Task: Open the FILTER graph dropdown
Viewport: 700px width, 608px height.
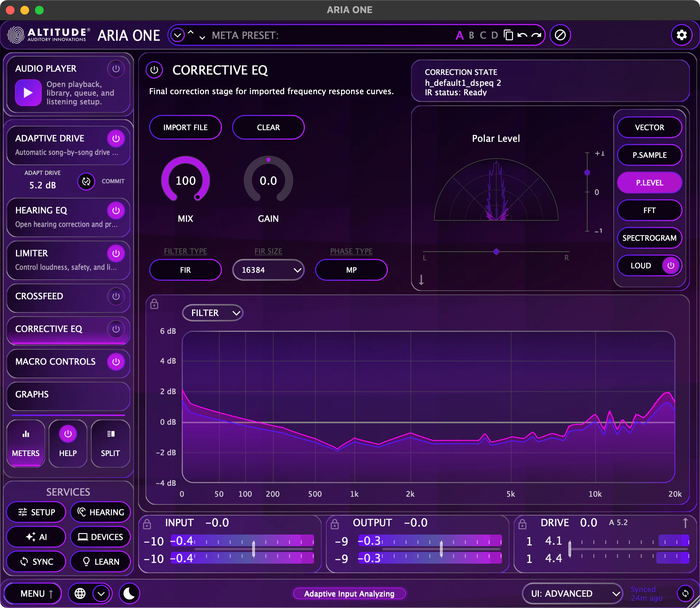Action: click(x=213, y=313)
